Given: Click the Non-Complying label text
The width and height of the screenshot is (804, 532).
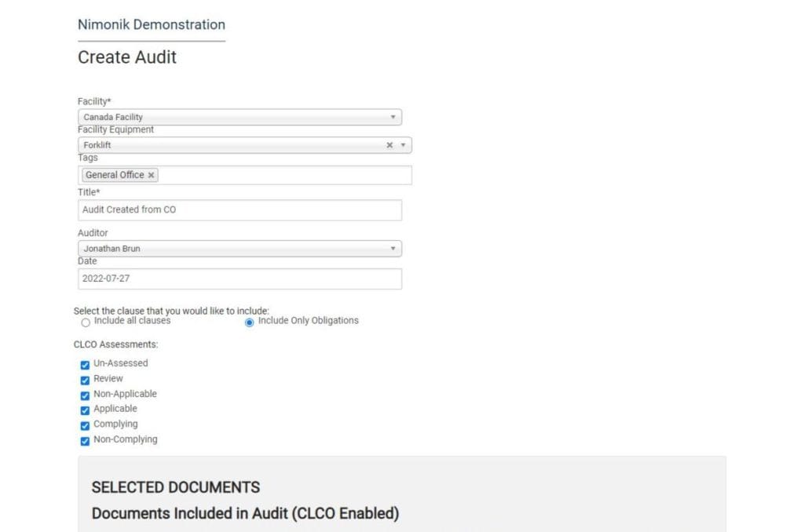Looking at the screenshot, I should [126, 439].
